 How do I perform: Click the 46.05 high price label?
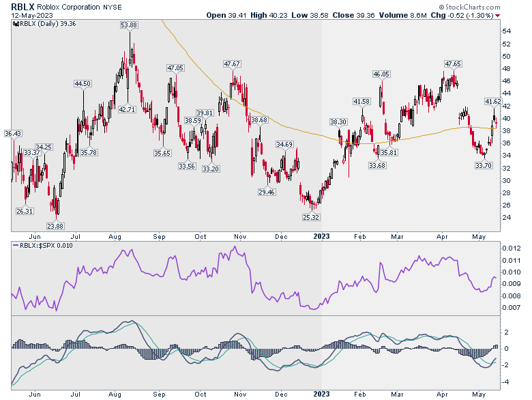coord(381,74)
